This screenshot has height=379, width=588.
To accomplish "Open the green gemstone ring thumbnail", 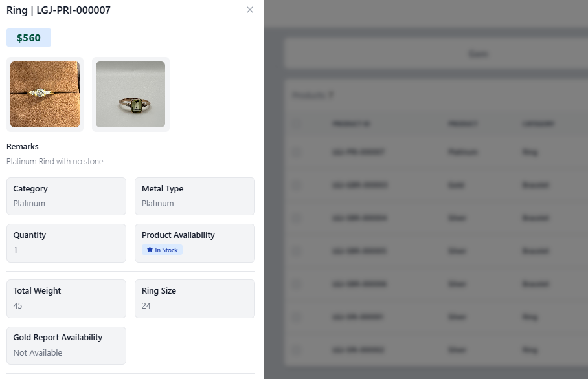I will pos(130,94).
